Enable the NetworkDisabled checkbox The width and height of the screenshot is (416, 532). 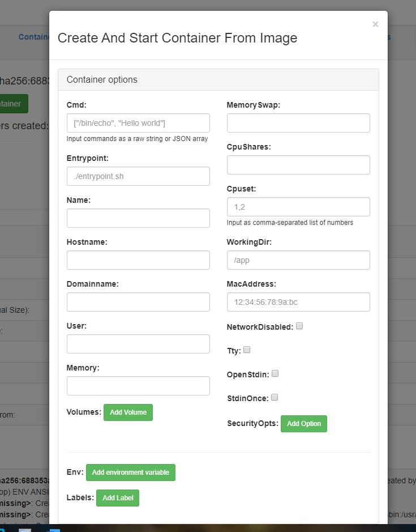coord(299,326)
